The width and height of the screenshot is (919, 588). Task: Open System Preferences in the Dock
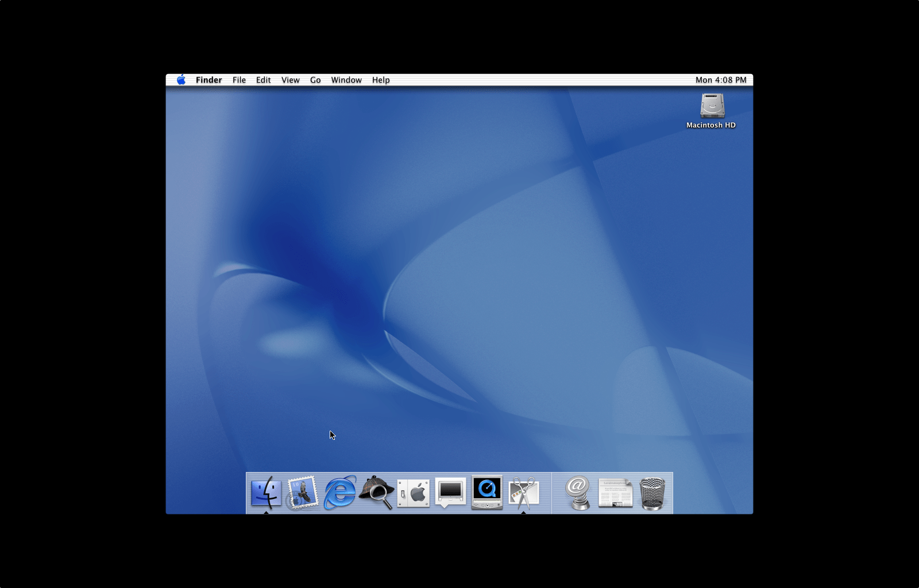[x=414, y=493]
